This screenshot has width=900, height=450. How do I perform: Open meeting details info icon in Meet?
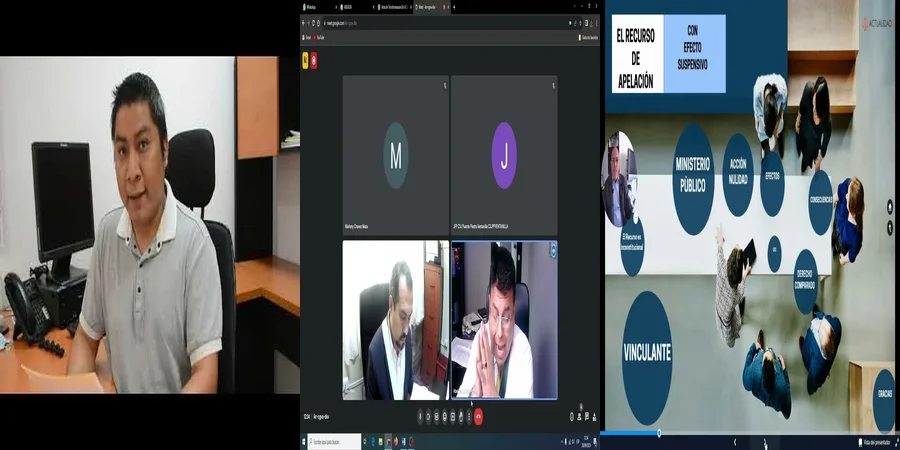tap(572, 417)
